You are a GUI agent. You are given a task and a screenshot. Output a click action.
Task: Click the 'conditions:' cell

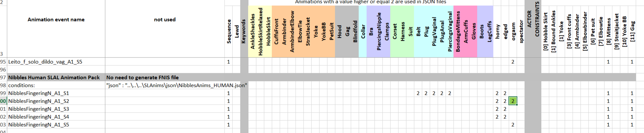(56, 85)
